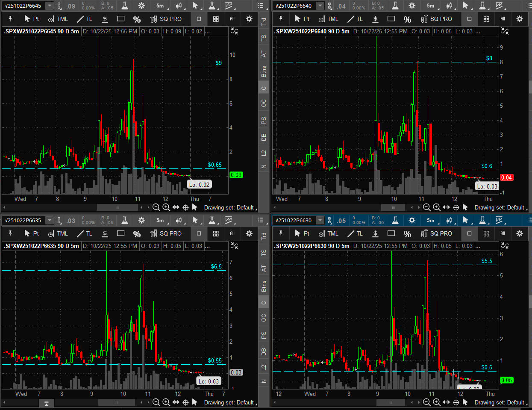Viewport: 532px width, 410px height.
Task: Select the percent tool in P6630 chart
Action: [407, 233]
